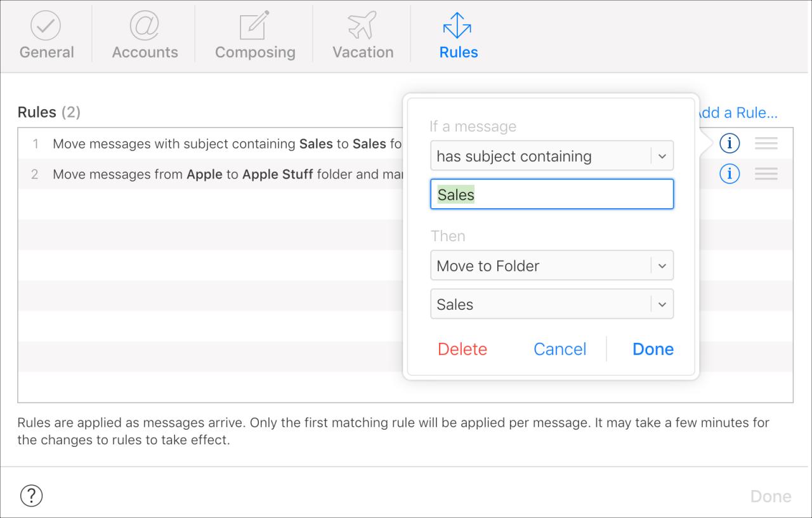
Task: Click the Accounts @ icon
Action: (x=144, y=25)
